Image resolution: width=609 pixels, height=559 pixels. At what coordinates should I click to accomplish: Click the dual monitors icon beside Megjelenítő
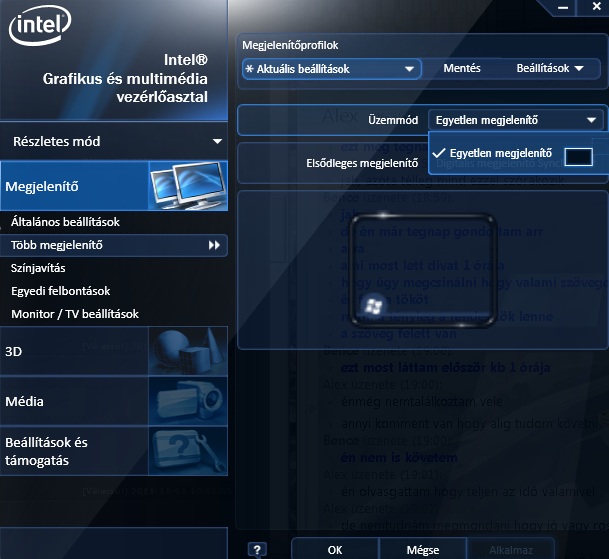point(188,186)
